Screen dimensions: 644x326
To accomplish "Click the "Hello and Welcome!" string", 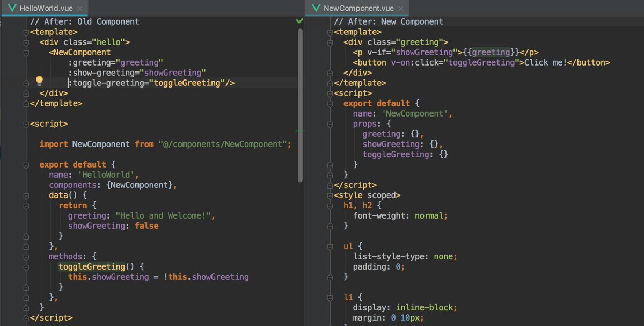I will pos(163,216).
